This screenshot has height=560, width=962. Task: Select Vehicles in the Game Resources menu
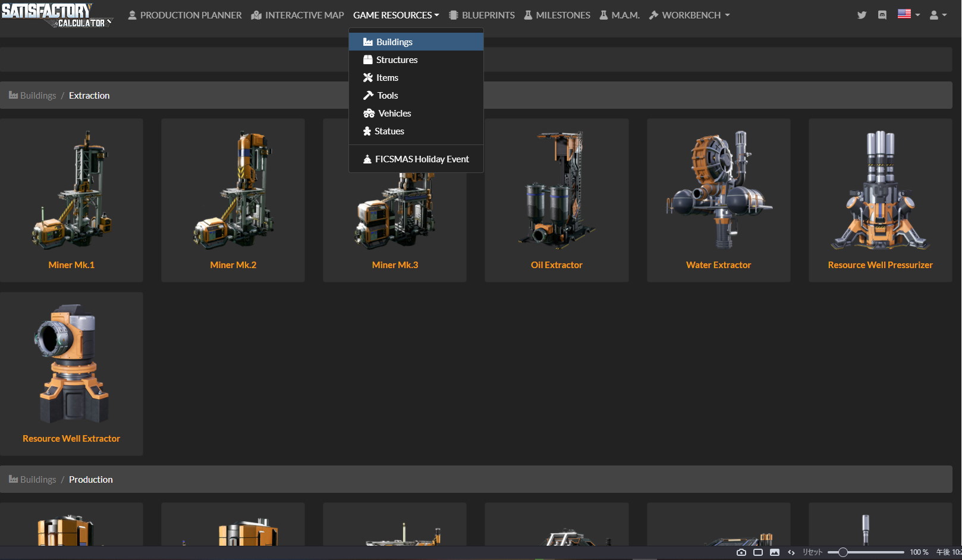tap(416, 113)
